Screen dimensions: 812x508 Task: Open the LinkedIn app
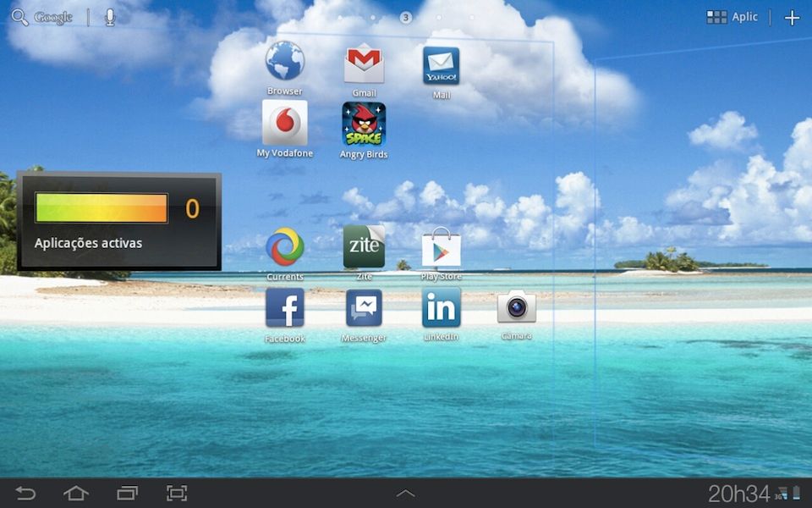click(440, 309)
